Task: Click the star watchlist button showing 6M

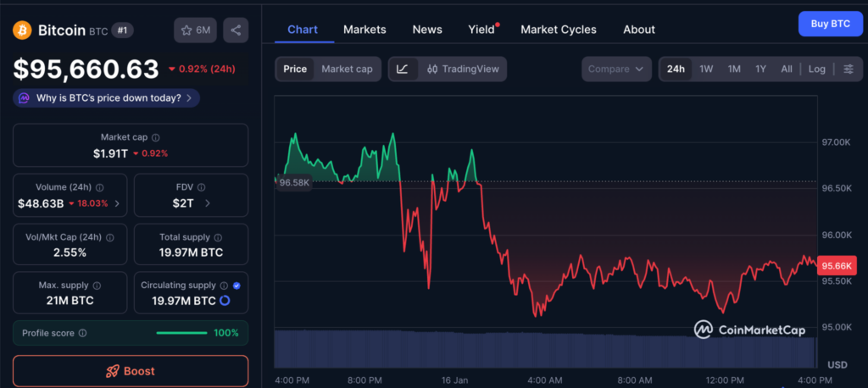Action: [x=195, y=30]
